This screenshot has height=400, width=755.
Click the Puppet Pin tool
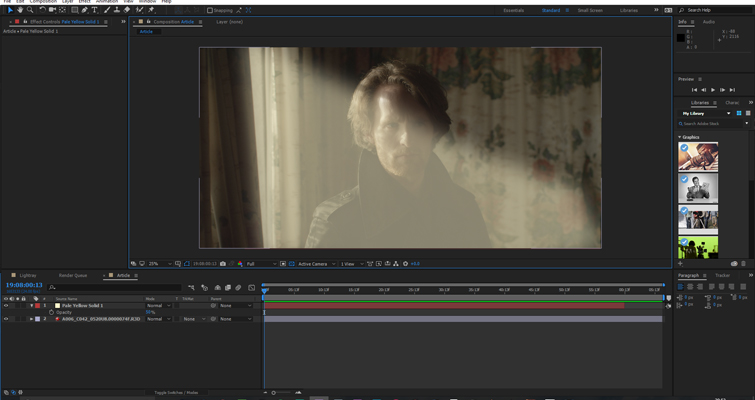tap(151, 10)
